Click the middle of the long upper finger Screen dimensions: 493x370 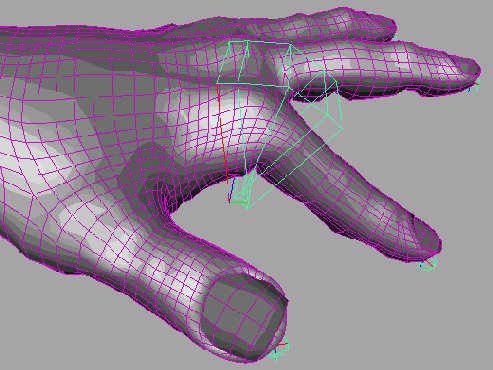383,68
